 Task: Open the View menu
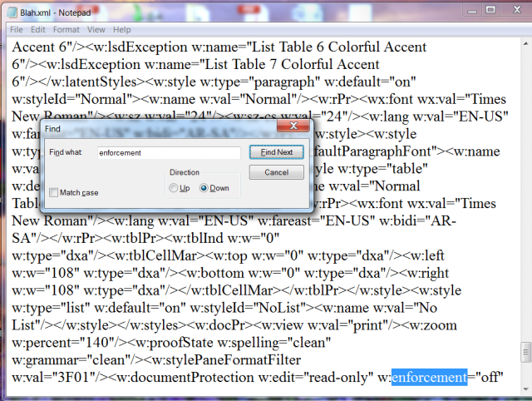click(x=96, y=30)
